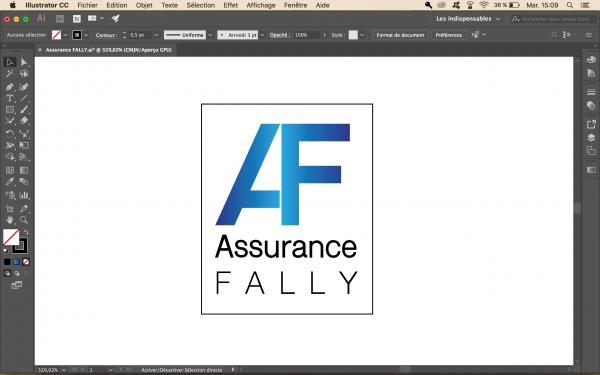Swap fill and stroke colors
This screenshot has height=375, width=600.
coord(26,232)
